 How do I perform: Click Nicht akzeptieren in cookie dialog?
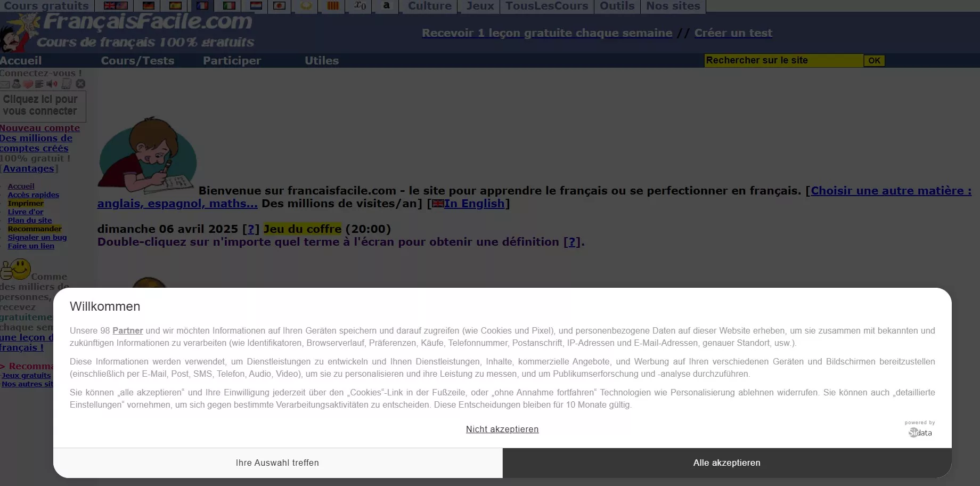(x=502, y=429)
